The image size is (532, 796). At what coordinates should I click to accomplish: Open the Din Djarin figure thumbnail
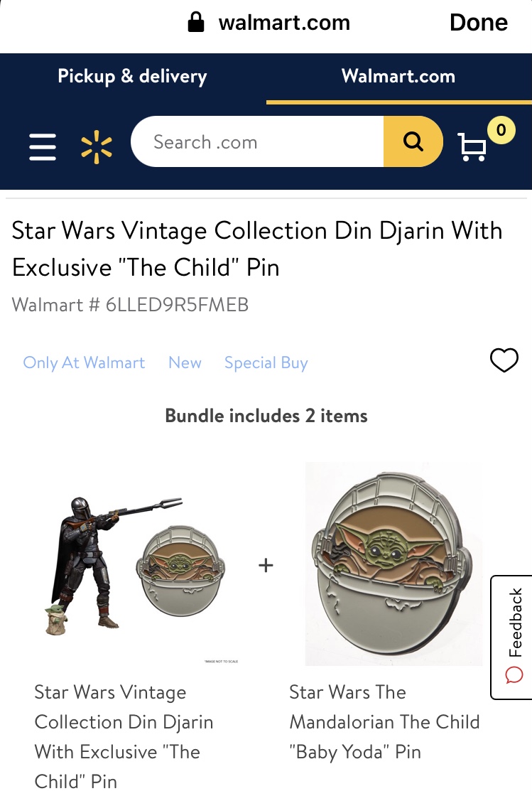point(138,566)
